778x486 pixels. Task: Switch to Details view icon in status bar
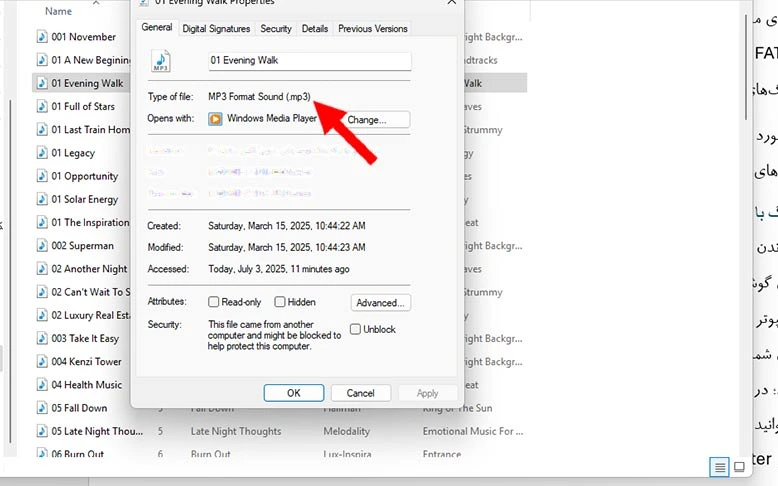point(718,467)
